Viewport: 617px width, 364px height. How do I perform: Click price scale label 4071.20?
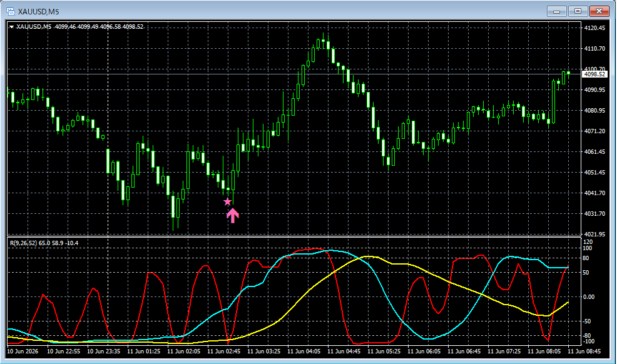coord(594,131)
